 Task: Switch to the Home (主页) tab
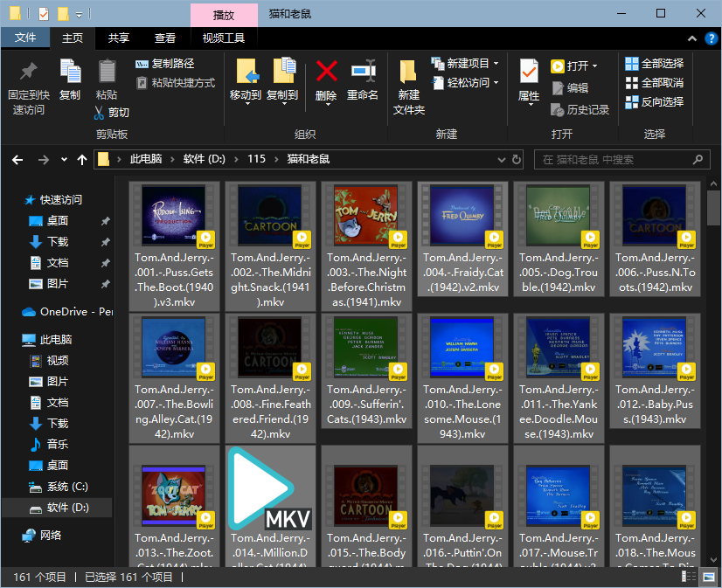point(73,38)
